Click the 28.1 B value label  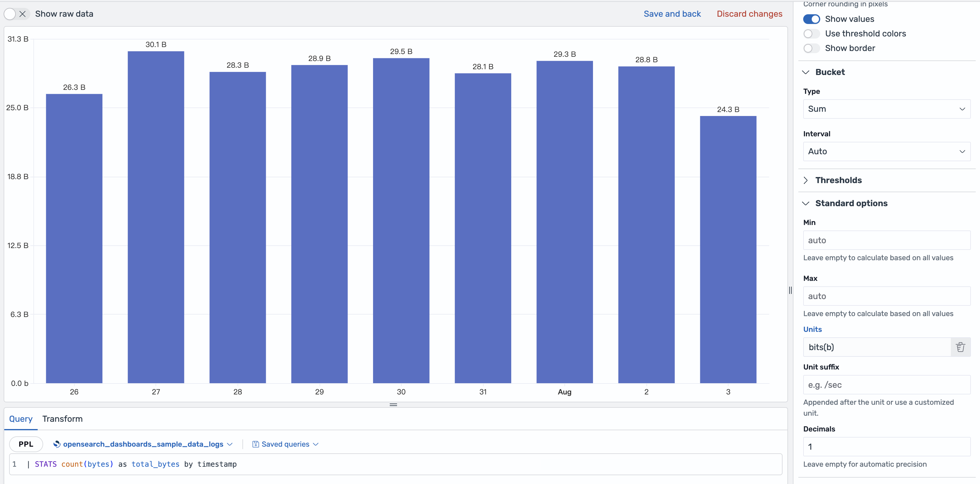[483, 66]
